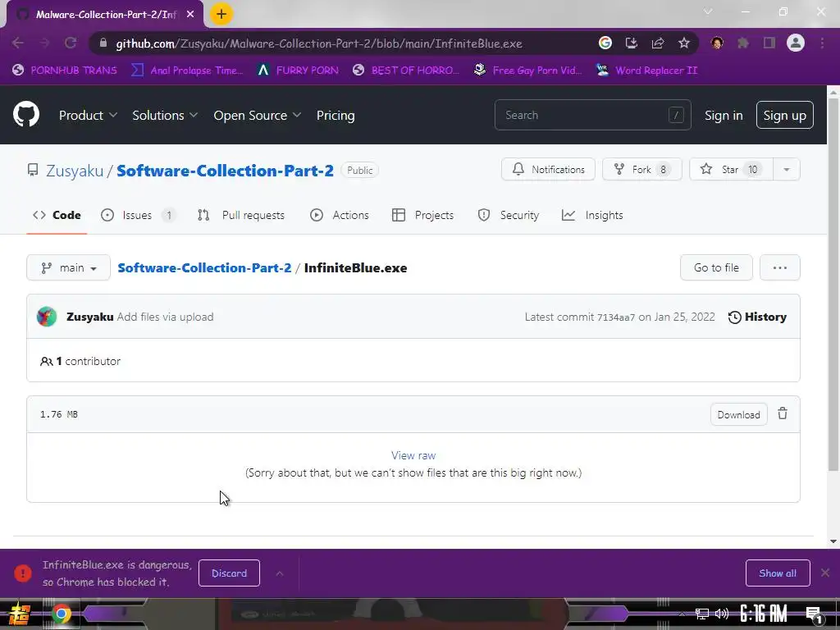Open the Add files via upload commit message
The width and height of the screenshot is (840, 630).
click(x=165, y=317)
